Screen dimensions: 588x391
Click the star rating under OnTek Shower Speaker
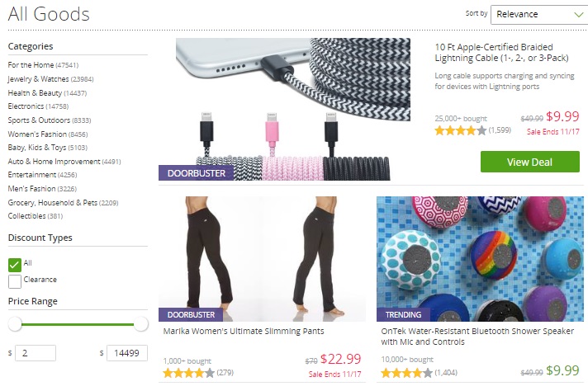pos(406,373)
